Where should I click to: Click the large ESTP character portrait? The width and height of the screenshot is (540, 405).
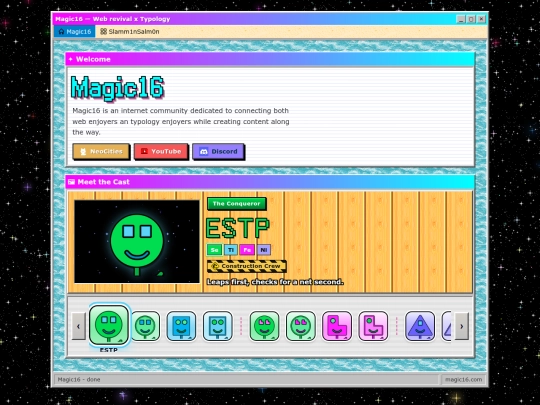(x=137, y=241)
